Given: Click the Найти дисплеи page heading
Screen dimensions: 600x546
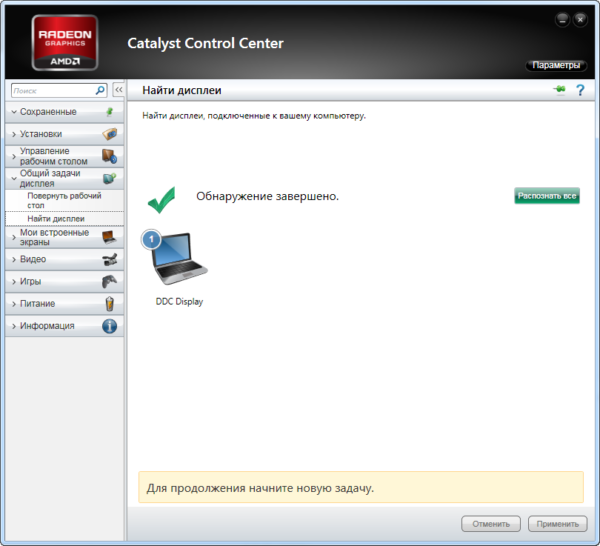Looking at the screenshot, I should (x=182, y=90).
